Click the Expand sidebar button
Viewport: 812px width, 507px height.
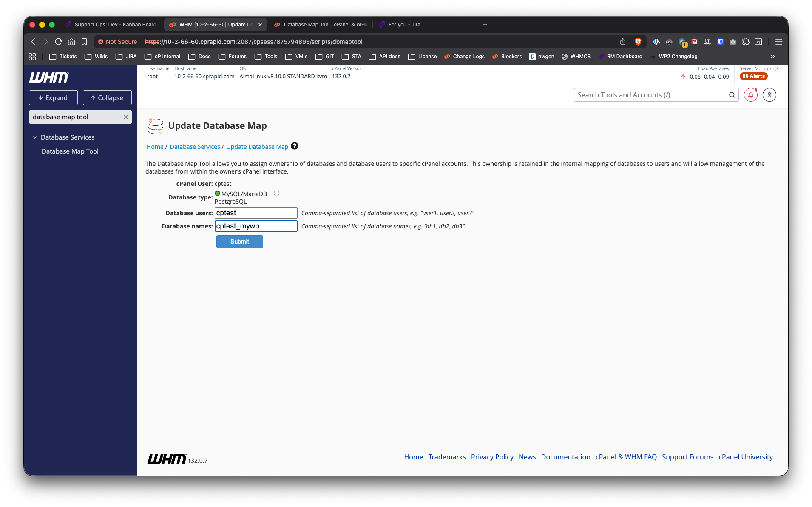tap(53, 97)
